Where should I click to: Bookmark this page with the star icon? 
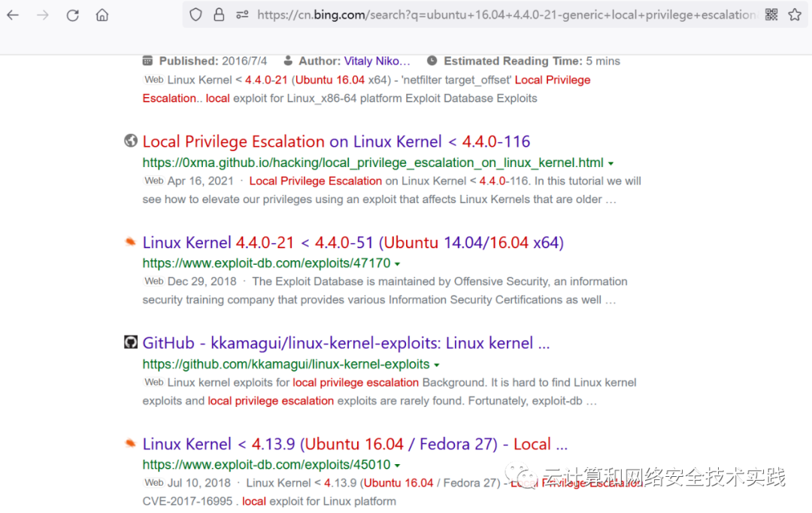(x=795, y=14)
